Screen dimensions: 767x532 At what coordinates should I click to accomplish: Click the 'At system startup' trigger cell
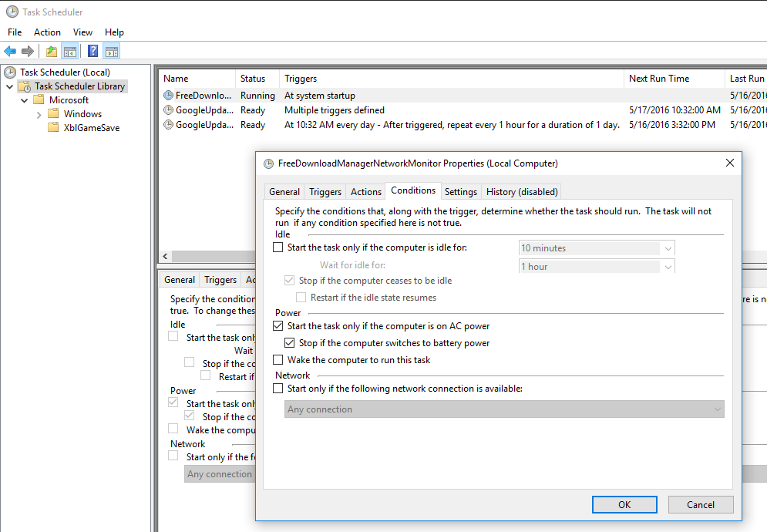tap(320, 96)
